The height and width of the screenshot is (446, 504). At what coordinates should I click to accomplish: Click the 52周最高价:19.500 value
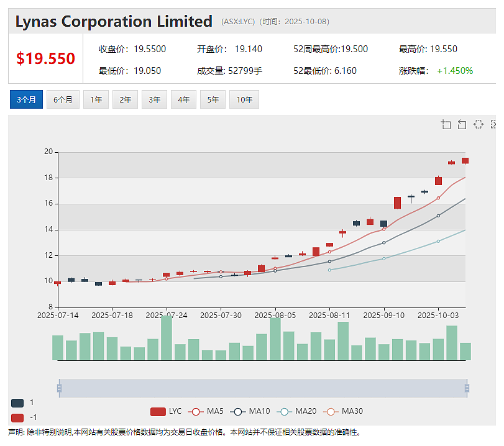(x=331, y=49)
